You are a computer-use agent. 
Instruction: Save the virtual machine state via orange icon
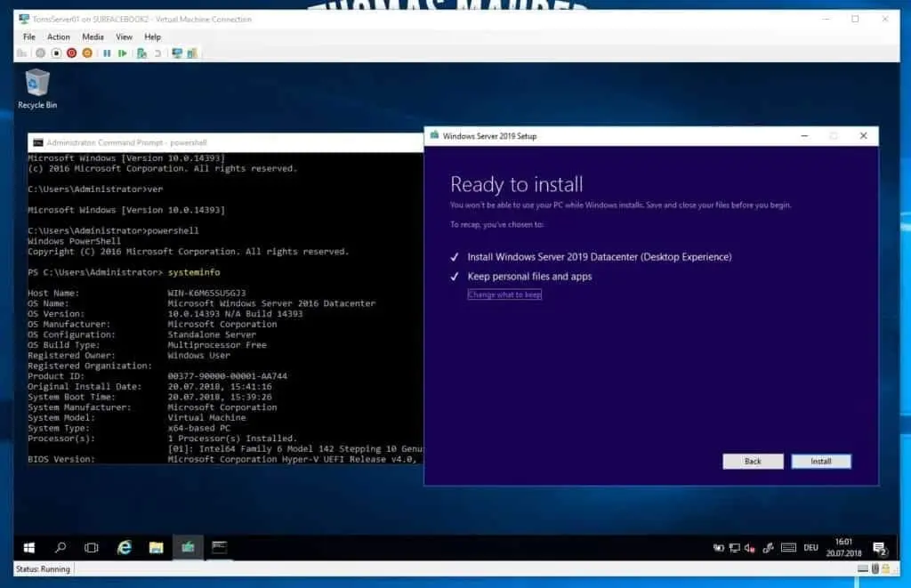86,52
